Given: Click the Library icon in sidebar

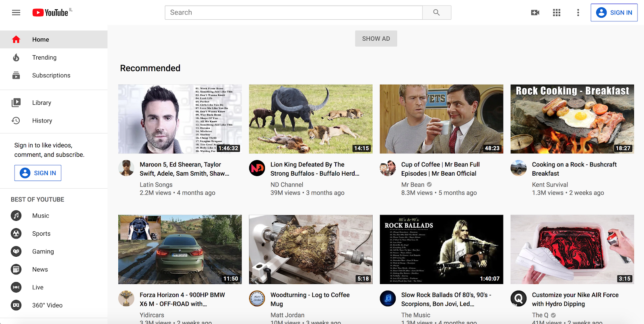Looking at the screenshot, I should click(x=16, y=102).
